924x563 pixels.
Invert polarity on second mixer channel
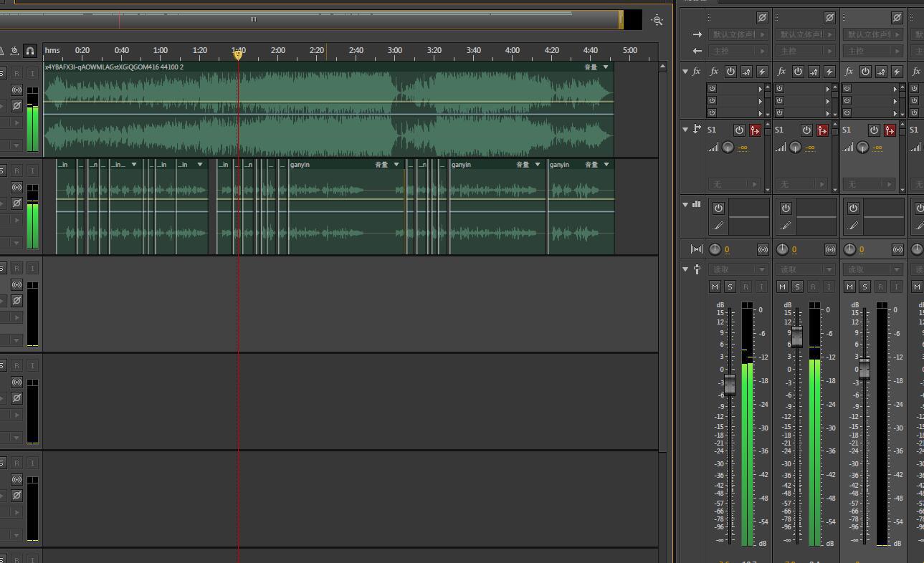pos(829,17)
